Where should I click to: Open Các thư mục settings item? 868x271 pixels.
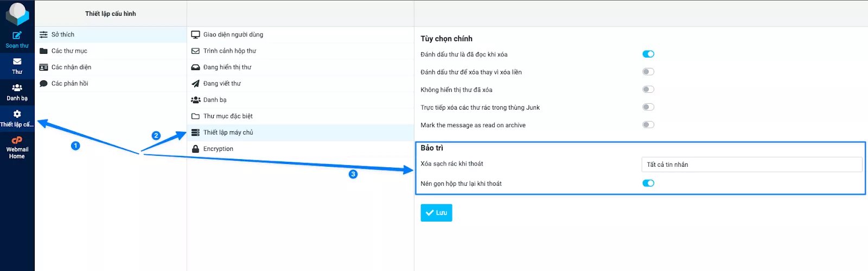tap(69, 51)
